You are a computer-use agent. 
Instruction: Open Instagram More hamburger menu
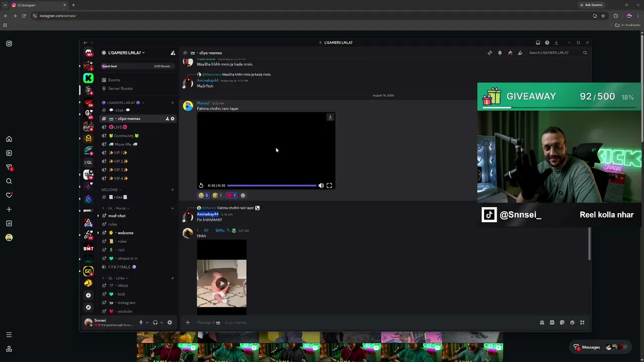(x=9, y=335)
